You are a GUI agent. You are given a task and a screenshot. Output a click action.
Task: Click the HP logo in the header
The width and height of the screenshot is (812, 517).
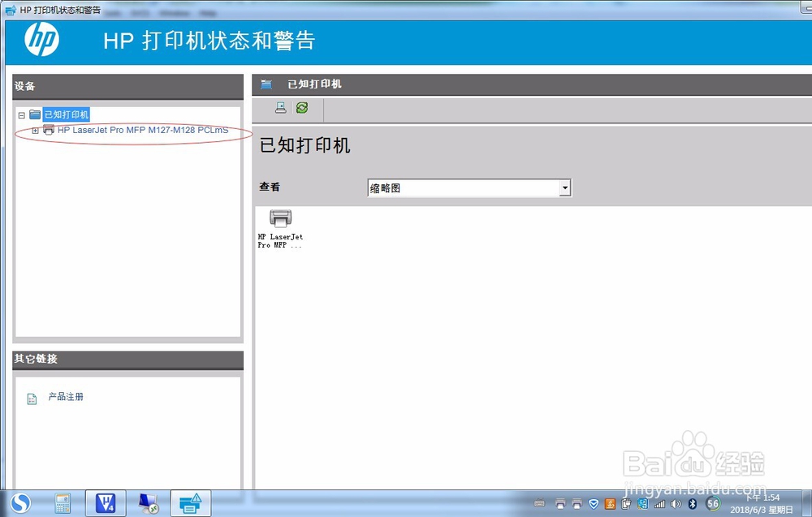point(42,40)
